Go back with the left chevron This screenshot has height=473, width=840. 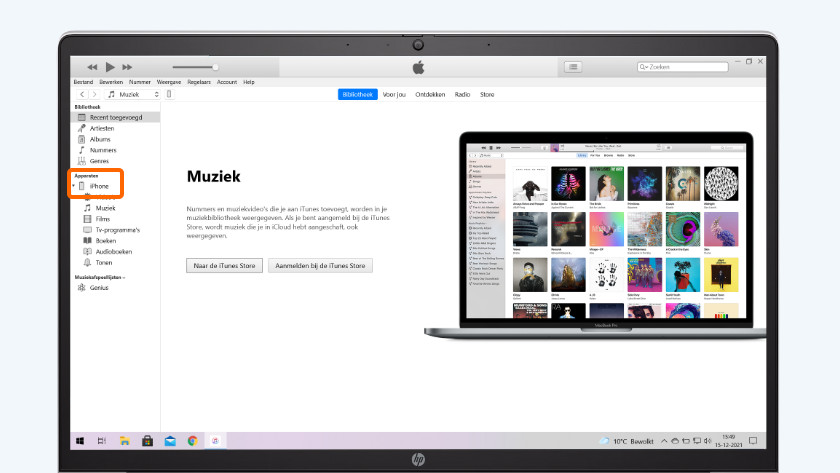tap(82, 94)
